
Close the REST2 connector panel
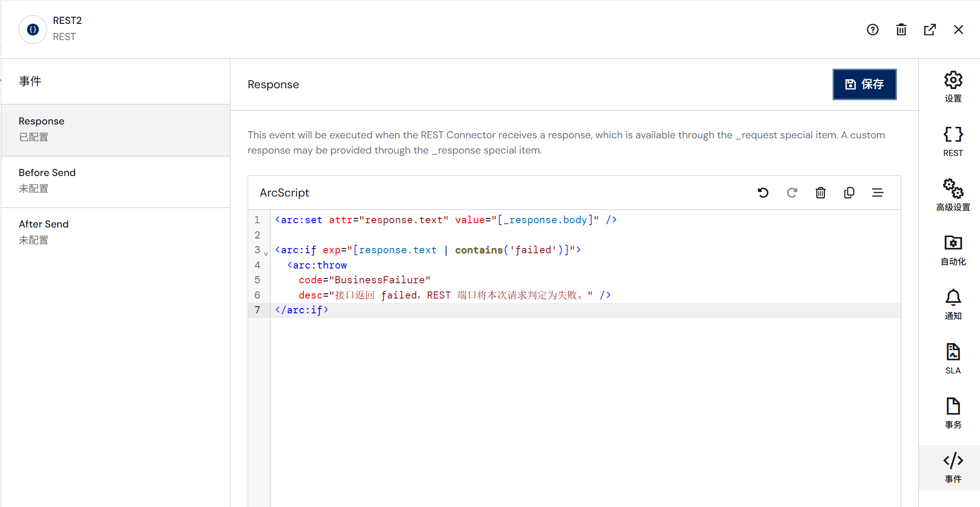coord(959,30)
